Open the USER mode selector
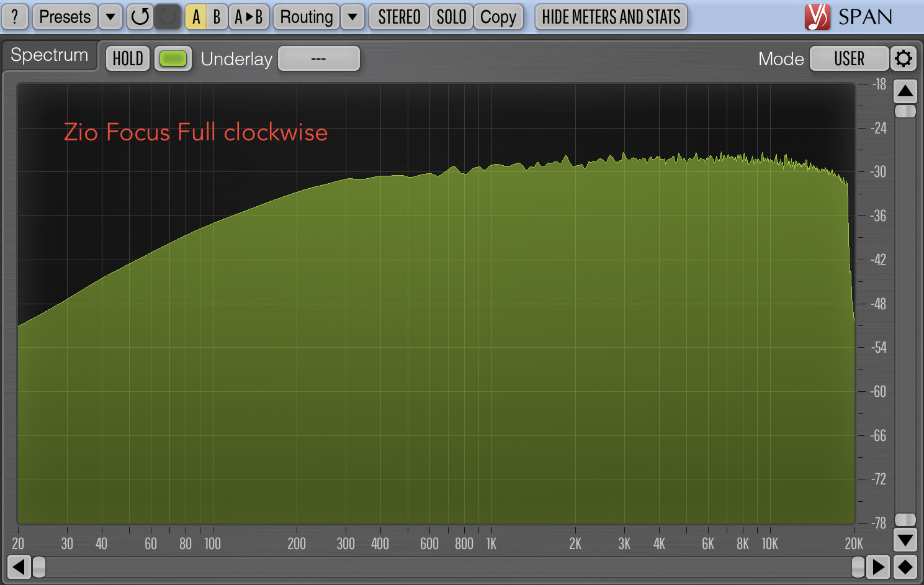This screenshot has width=924, height=585. 849,58
